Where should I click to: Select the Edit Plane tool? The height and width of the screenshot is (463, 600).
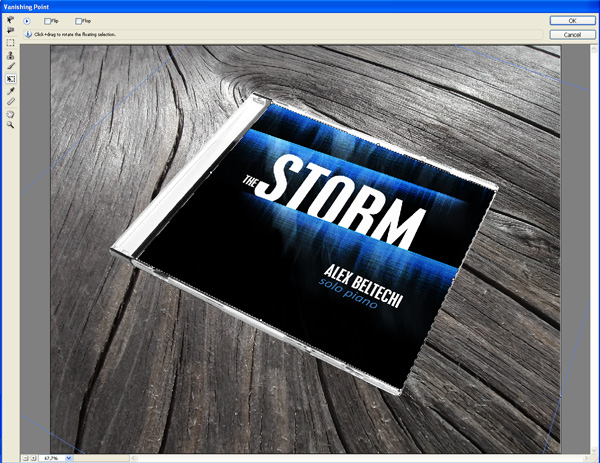(x=10, y=20)
